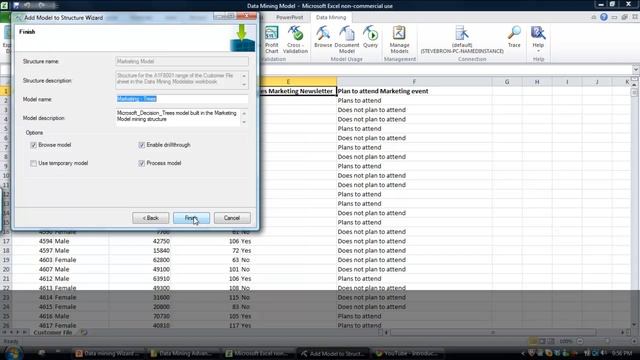640x360 pixels.
Task: Switch to Data mining Wizard taskbar item
Action: click(x=108, y=353)
